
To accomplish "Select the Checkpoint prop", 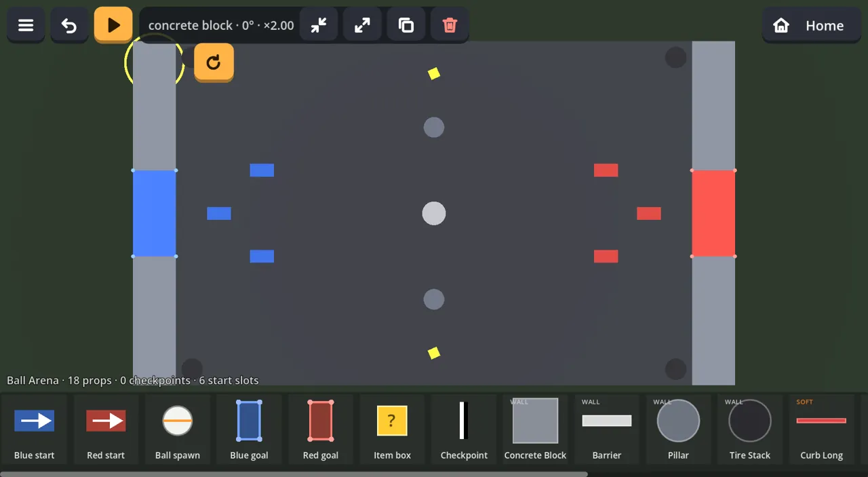I will pos(464,429).
